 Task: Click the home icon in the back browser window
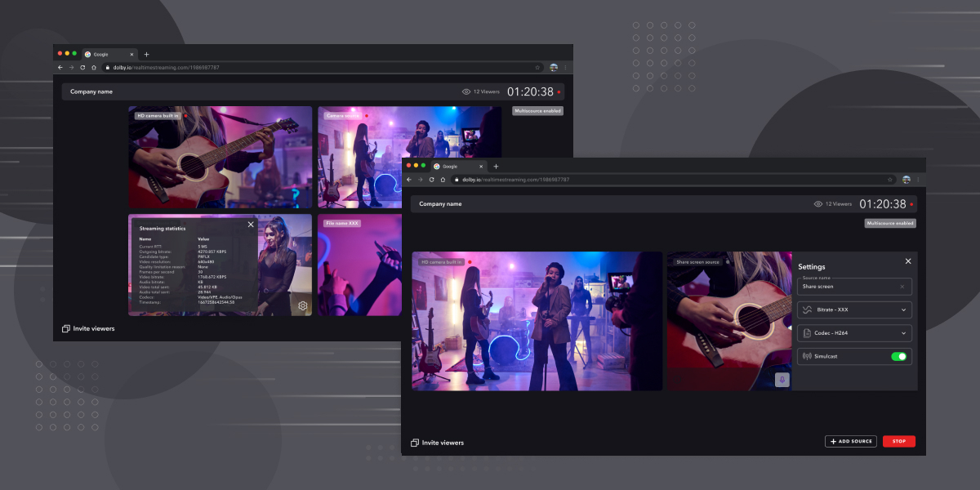point(94,67)
